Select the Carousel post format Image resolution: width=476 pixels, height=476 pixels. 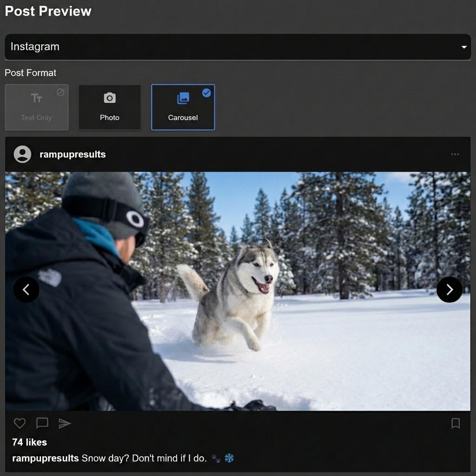pyautogui.click(x=183, y=107)
